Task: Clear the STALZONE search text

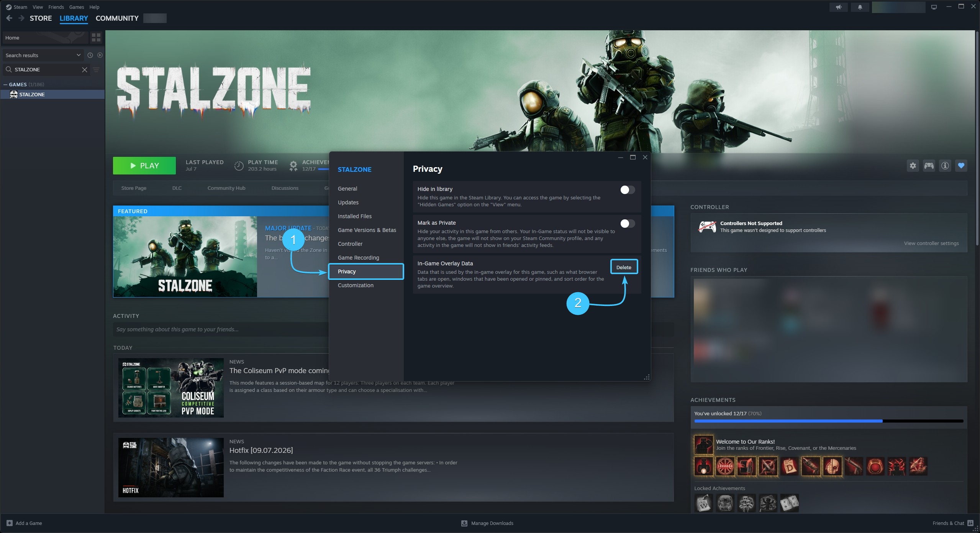Action: tap(85, 69)
